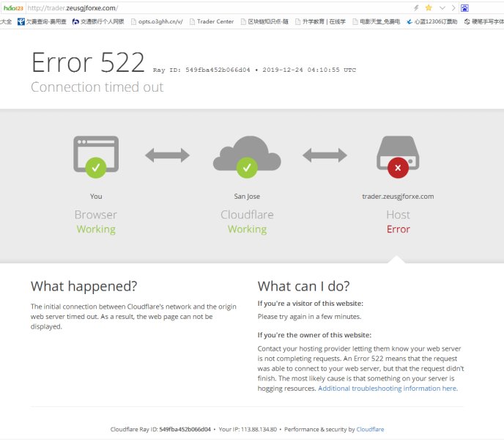Viewport: 504px width, 440px height.
Task: Click the 'Please try again in a few minutes' text
Action: coord(309,317)
